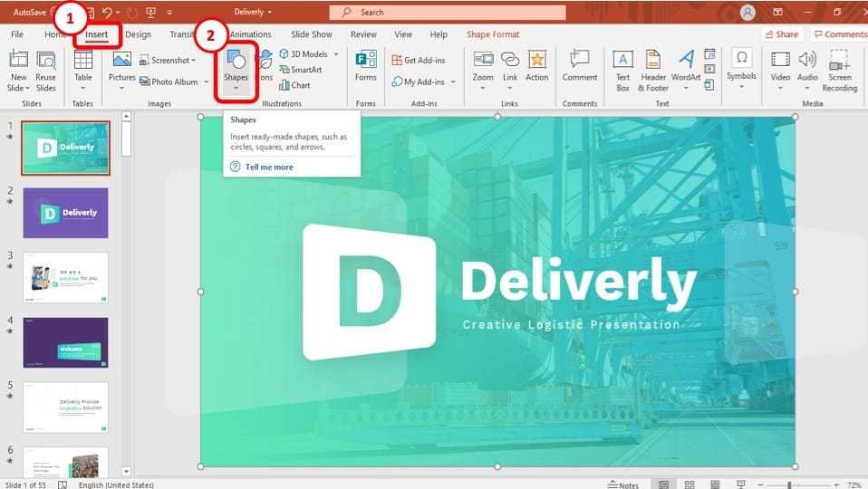The image size is (868, 489).
Task: Switch to the Design tab
Action: pyautogui.click(x=139, y=34)
